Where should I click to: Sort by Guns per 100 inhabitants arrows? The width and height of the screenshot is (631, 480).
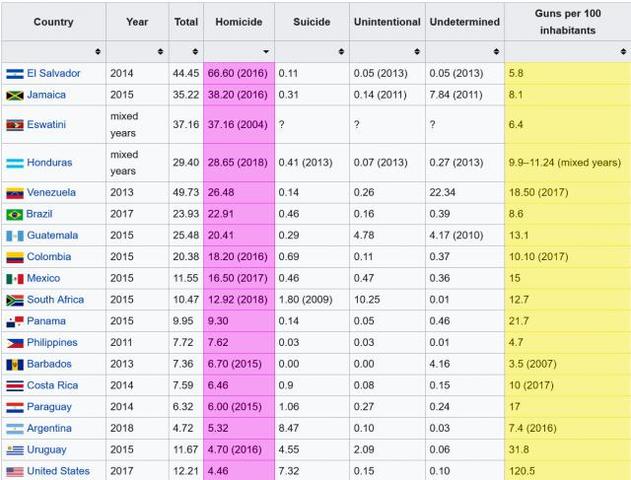coord(621,51)
